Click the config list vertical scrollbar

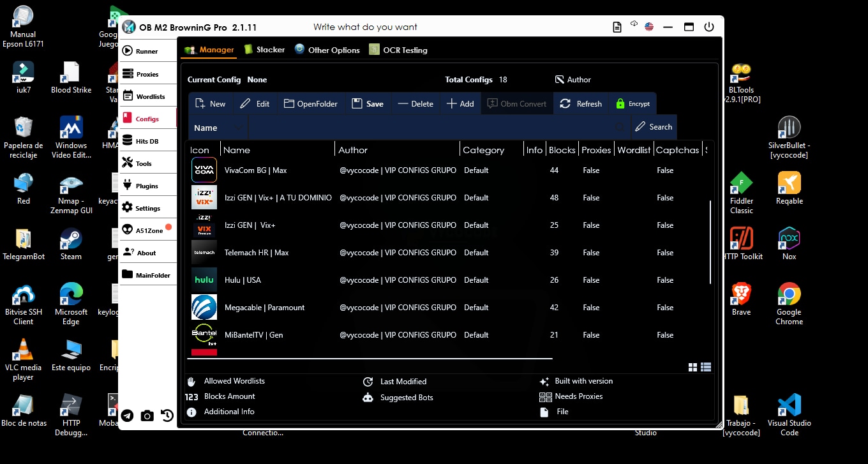click(710, 243)
